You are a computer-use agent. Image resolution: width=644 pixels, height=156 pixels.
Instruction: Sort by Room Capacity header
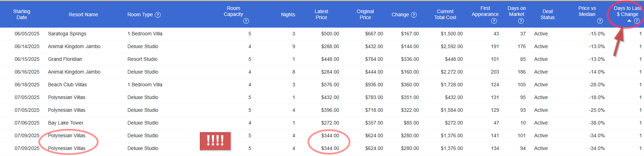[233, 11]
